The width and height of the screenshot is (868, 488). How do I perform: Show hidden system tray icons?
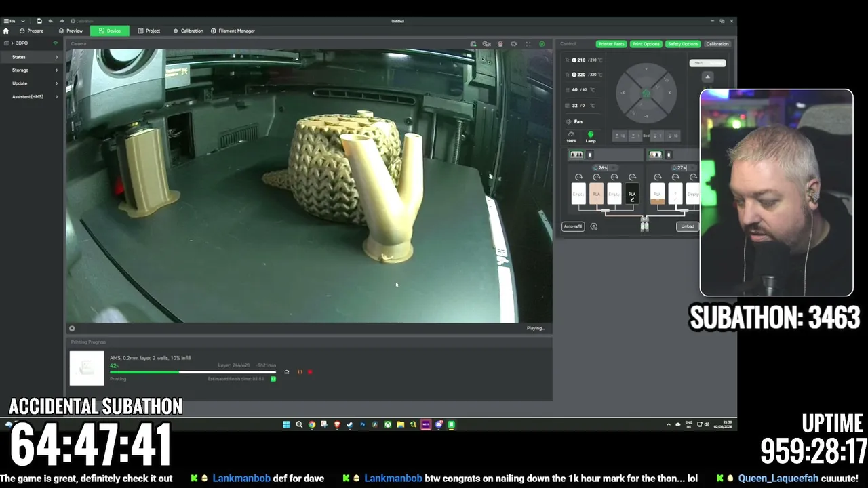(669, 424)
